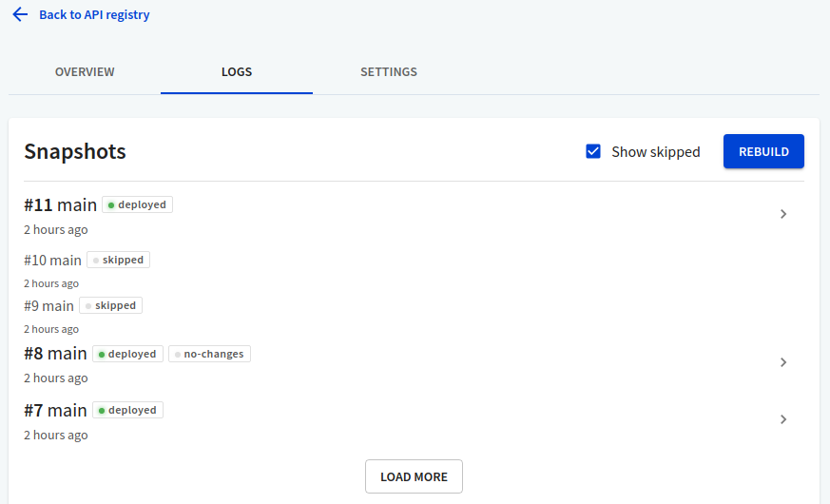The image size is (830, 504).
Task: Expand snapshot #7 main chevron
Action: click(x=783, y=419)
